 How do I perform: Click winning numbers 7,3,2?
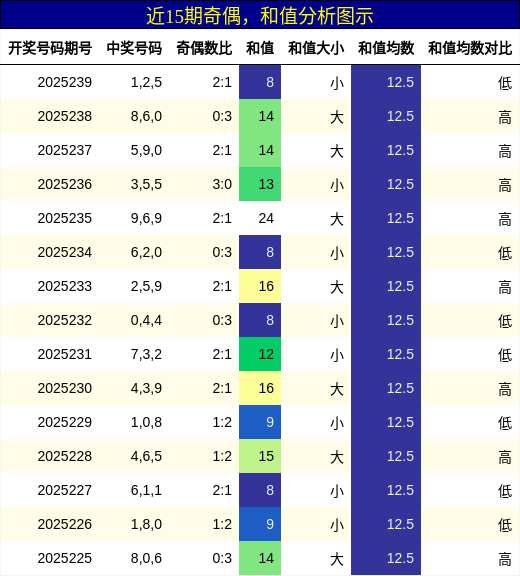click(146, 354)
